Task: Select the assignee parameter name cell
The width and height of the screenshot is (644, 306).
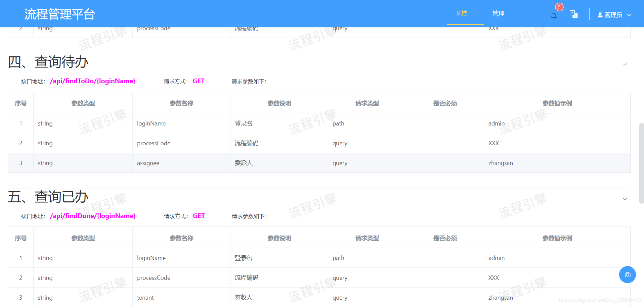Action: pos(181,163)
